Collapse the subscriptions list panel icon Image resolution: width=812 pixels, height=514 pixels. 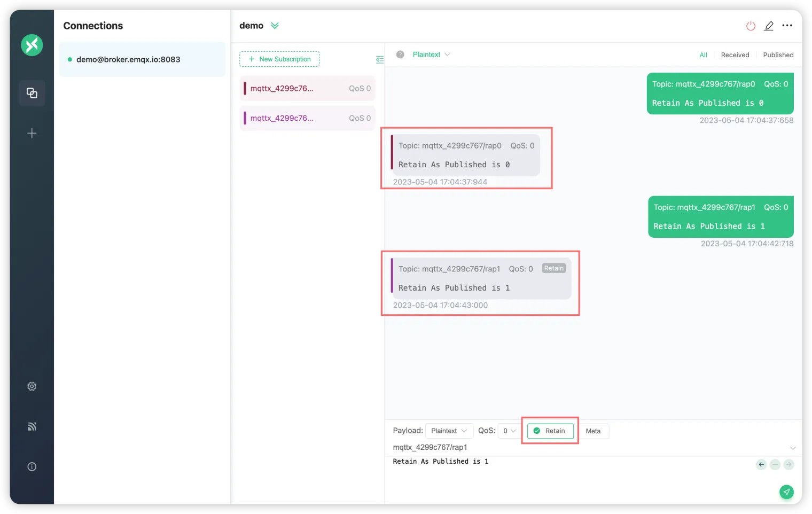coord(380,59)
